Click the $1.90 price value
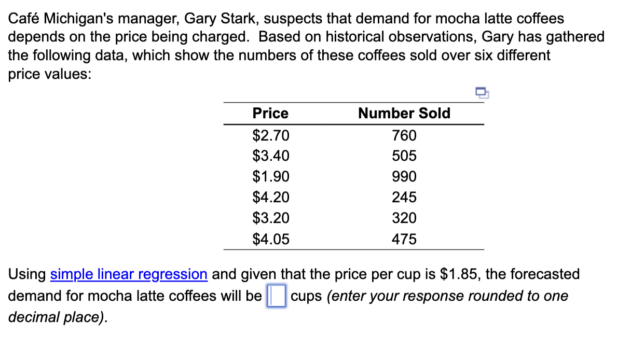This screenshot has height=364, width=617. point(270,176)
